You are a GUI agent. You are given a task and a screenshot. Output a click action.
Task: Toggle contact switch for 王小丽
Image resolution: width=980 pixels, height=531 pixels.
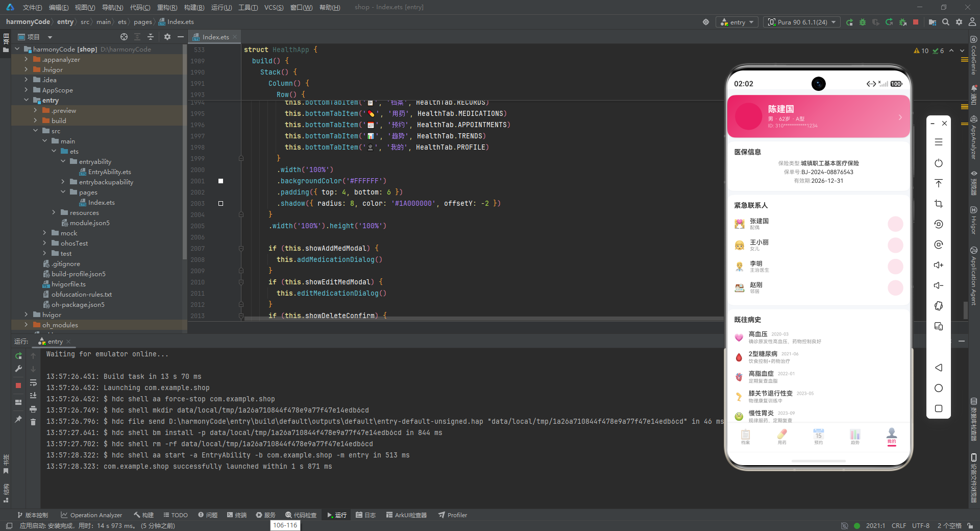click(x=895, y=245)
